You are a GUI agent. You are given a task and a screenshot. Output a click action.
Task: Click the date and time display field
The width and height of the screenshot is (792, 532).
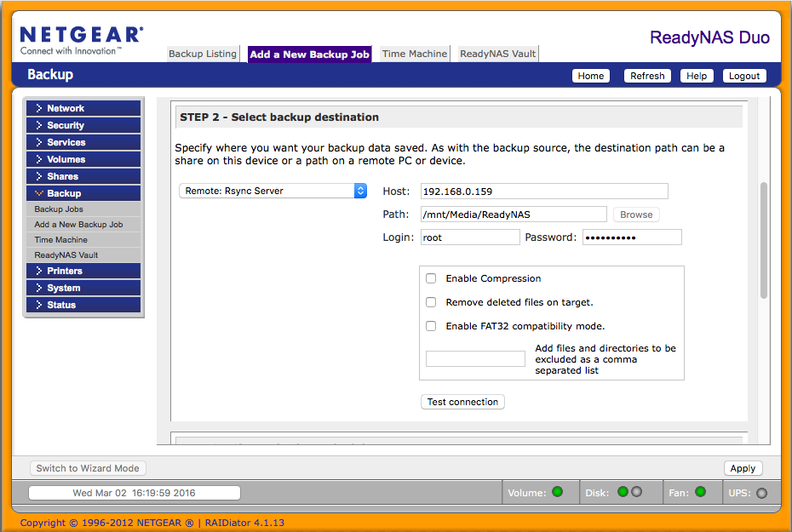[135, 493]
